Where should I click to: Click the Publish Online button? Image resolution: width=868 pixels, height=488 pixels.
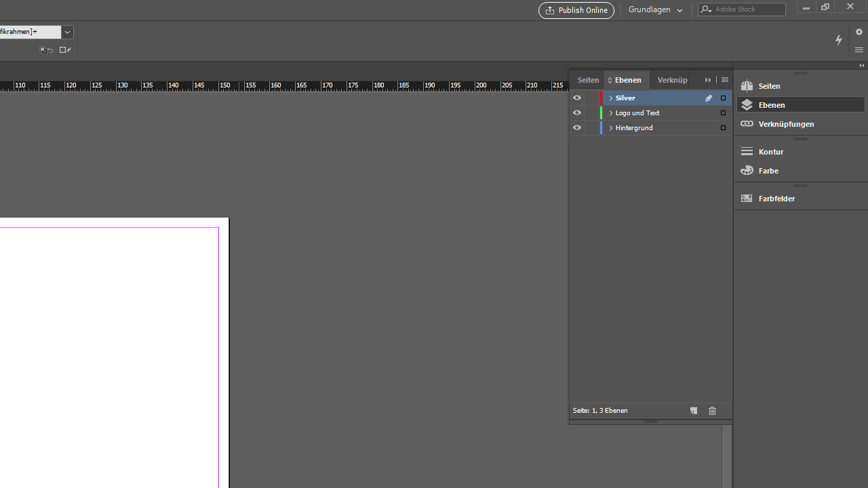[x=576, y=10]
